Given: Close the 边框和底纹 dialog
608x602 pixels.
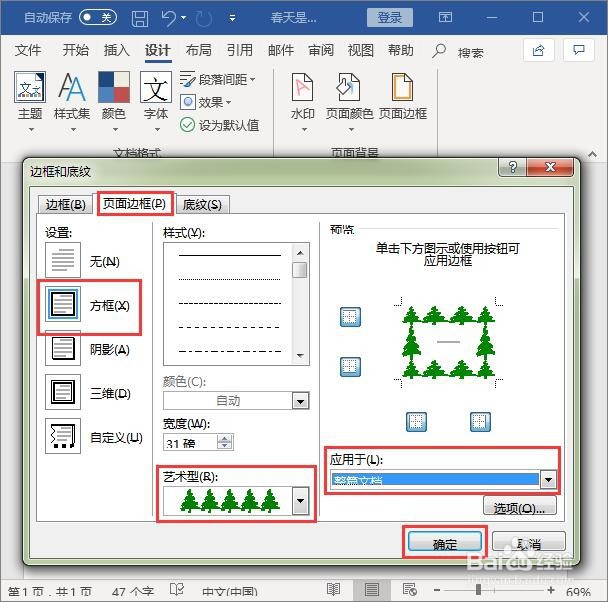Looking at the screenshot, I should click(550, 167).
